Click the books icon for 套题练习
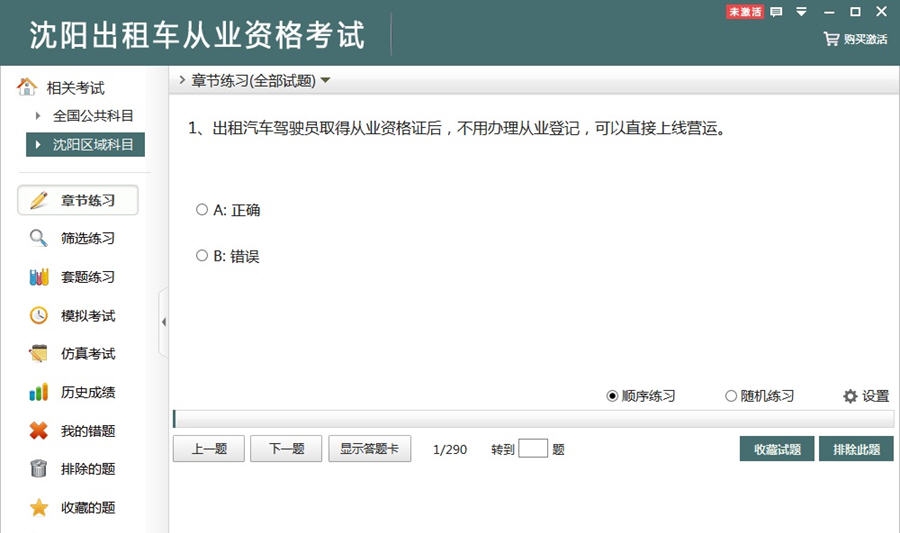This screenshot has width=900, height=533. [38, 277]
